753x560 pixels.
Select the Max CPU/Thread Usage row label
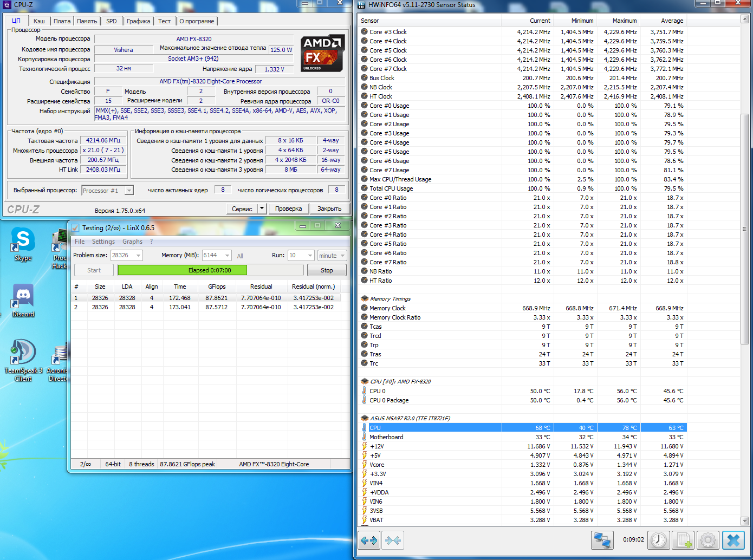(x=400, y=179)
